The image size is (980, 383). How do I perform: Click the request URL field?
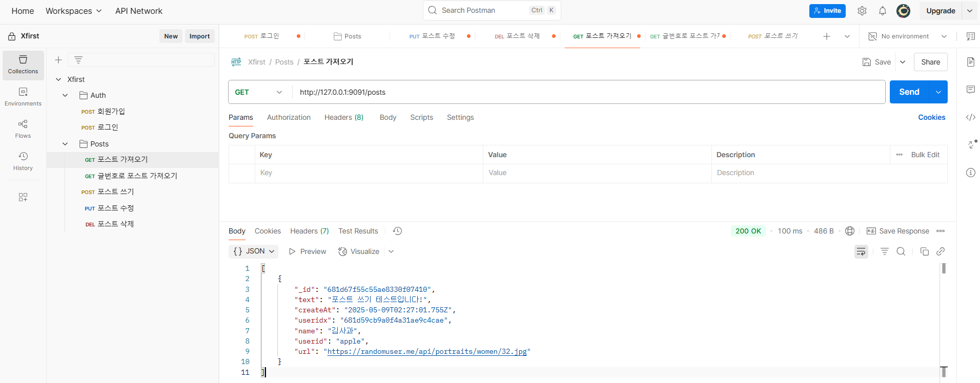point(588,92)
